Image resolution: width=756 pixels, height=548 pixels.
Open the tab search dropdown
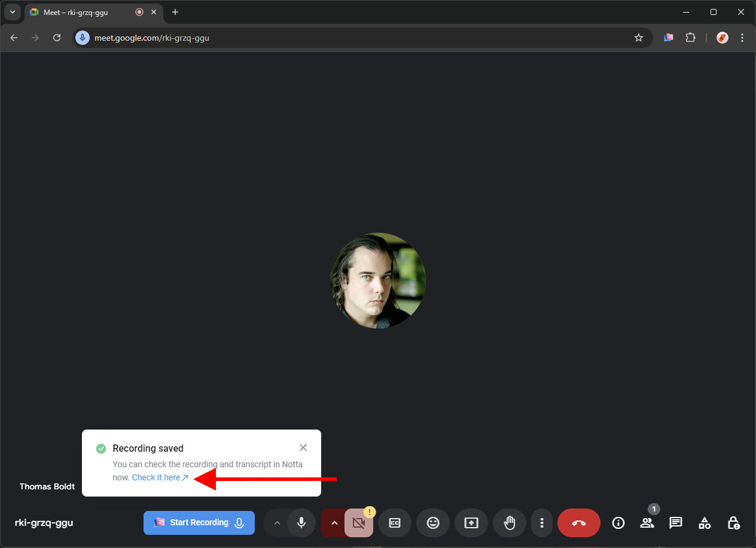13,12
